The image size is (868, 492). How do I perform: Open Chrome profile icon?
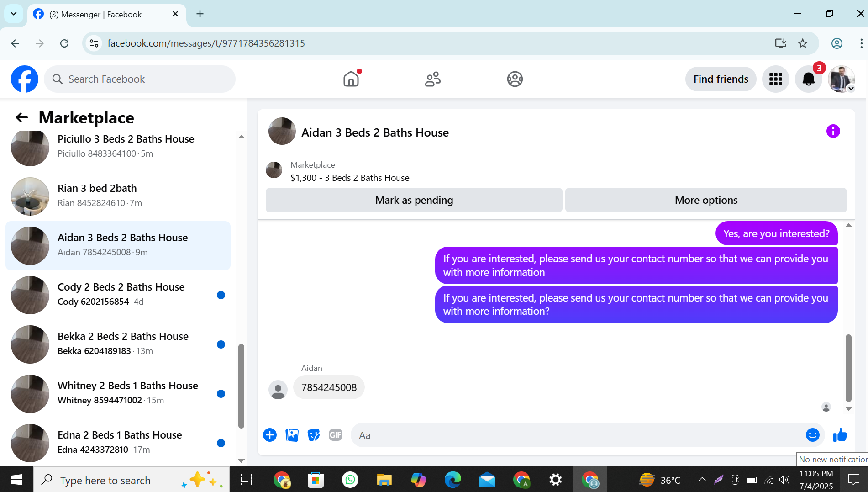[x=836, y=43]
